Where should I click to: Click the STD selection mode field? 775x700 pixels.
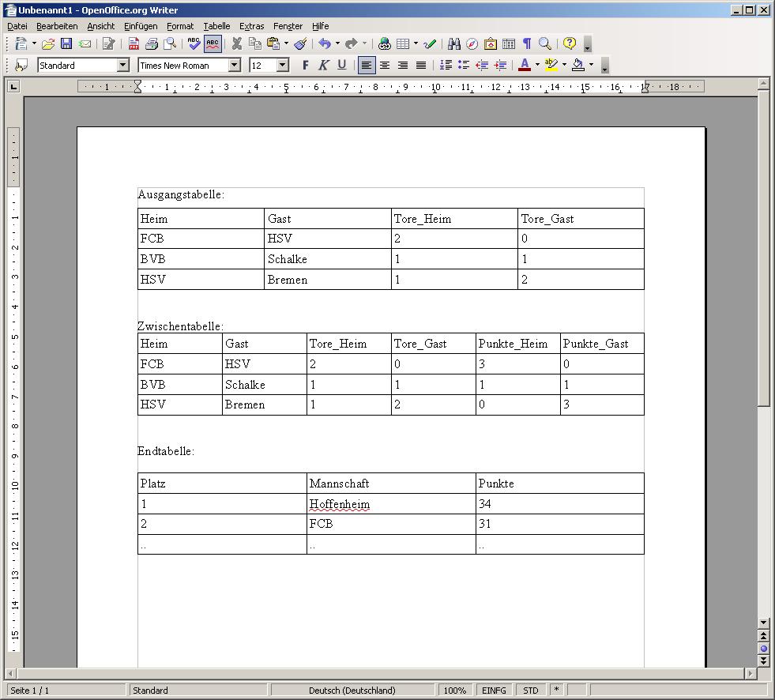(x=530, y=690)
